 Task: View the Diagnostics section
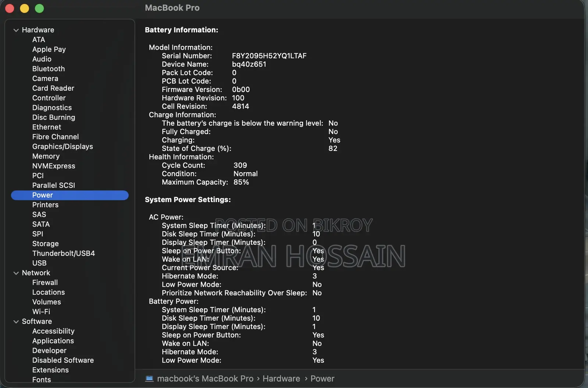[52, 107]
